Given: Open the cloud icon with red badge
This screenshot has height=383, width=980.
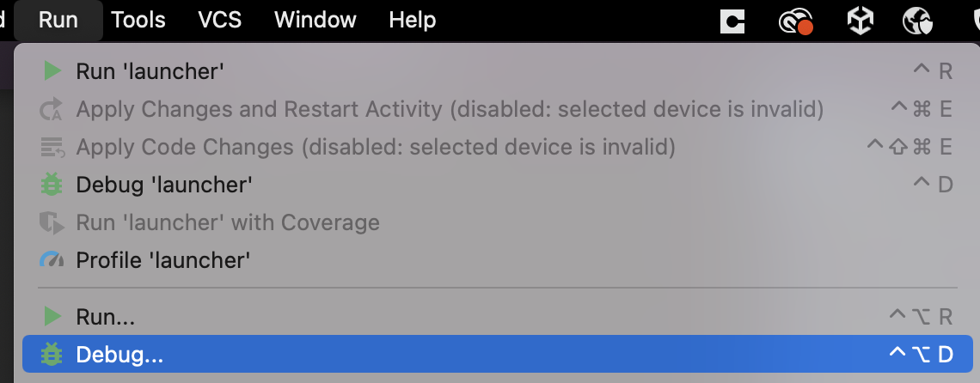Looking at the screenshot, I should pos(796,21).
